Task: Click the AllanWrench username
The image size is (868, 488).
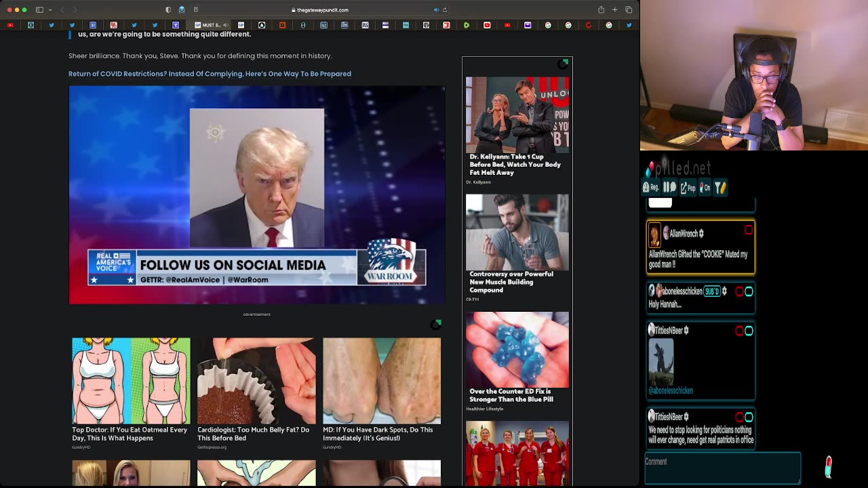Action: click(x=684, y=234)
